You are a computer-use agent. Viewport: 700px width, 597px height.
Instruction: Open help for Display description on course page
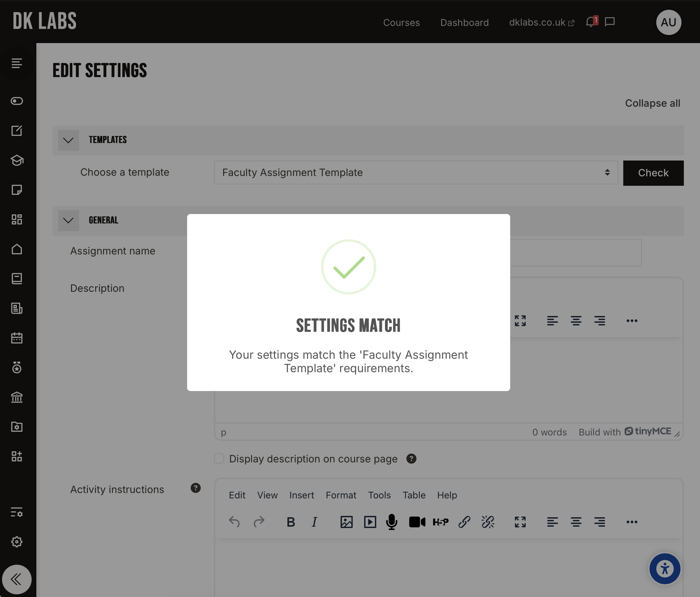[x=411, y=458]
